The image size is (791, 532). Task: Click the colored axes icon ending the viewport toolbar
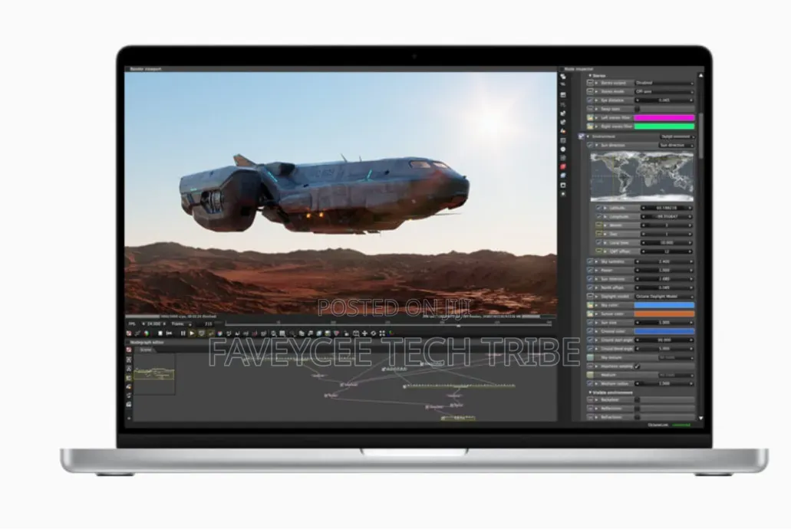[391, 333]
